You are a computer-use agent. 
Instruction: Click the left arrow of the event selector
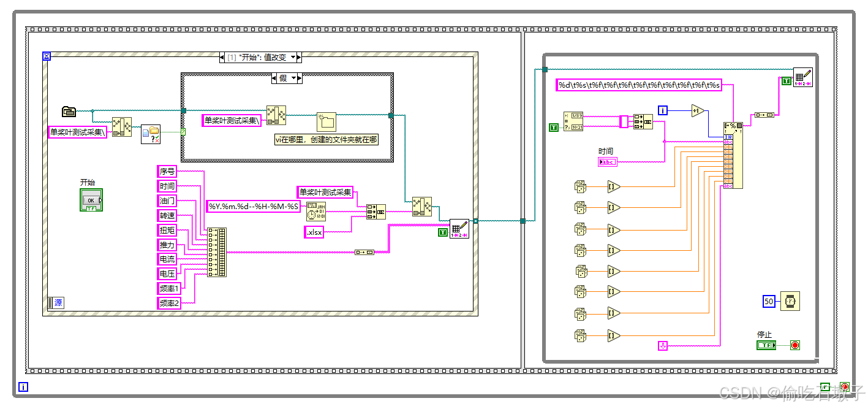pyautogui.click(x=222, y=57)
